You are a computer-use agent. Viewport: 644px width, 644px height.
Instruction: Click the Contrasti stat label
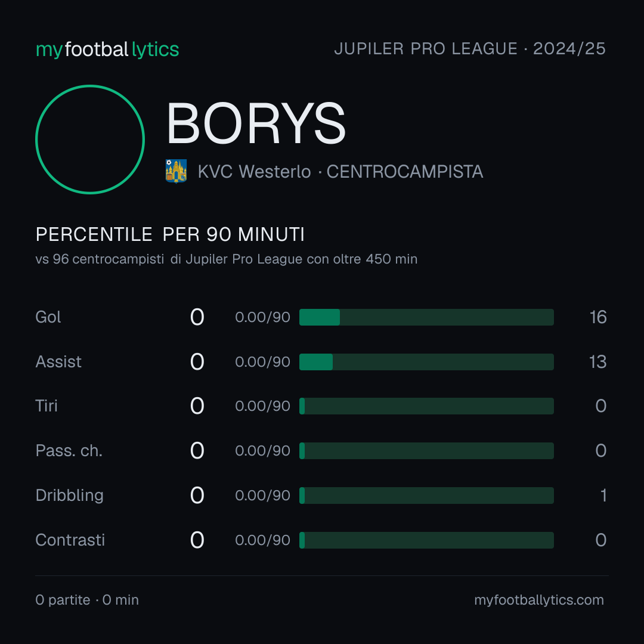(70, 540)
